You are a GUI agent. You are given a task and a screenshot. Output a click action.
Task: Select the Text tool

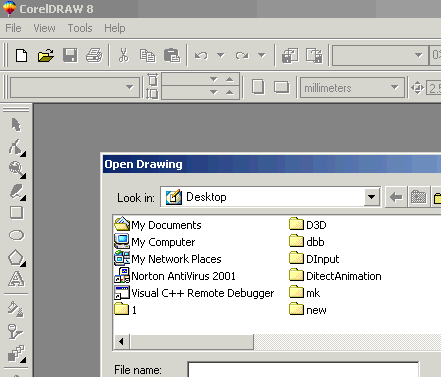pyautogui.click(x=16, y=279)
